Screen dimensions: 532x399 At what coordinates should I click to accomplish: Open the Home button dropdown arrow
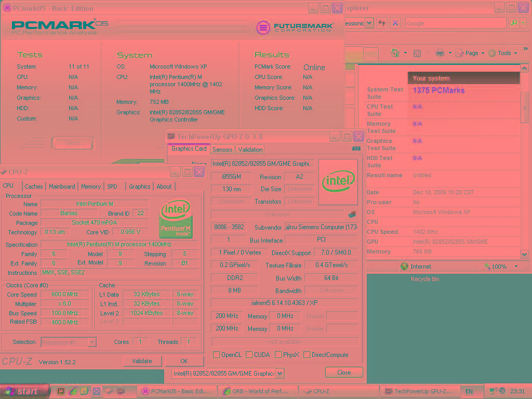coord(405,53)
